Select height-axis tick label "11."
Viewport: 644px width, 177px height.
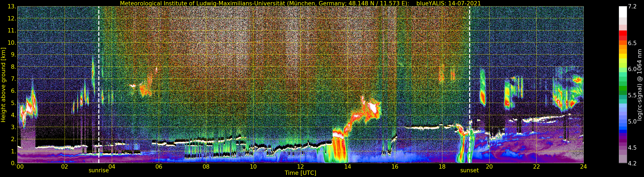[12, 31]
